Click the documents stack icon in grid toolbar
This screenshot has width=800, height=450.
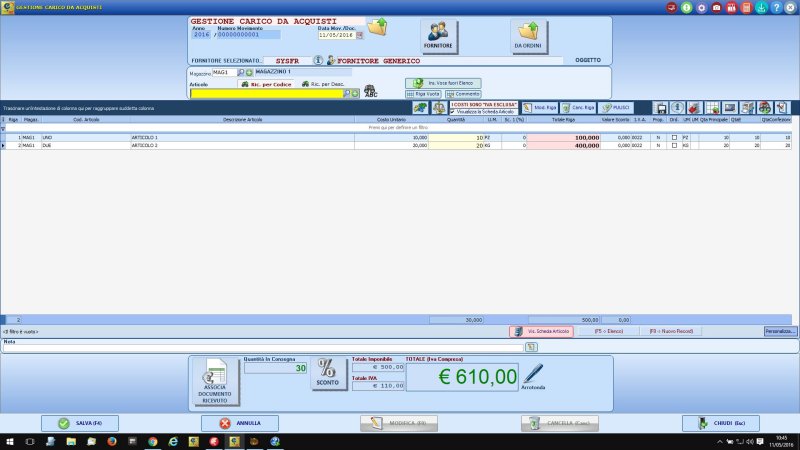point(747,108)
